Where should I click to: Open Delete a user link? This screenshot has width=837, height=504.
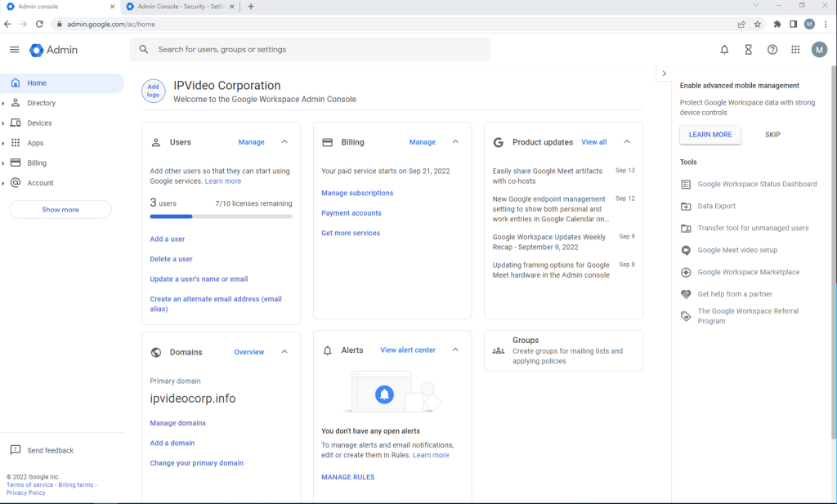click(x=171, y=259)
